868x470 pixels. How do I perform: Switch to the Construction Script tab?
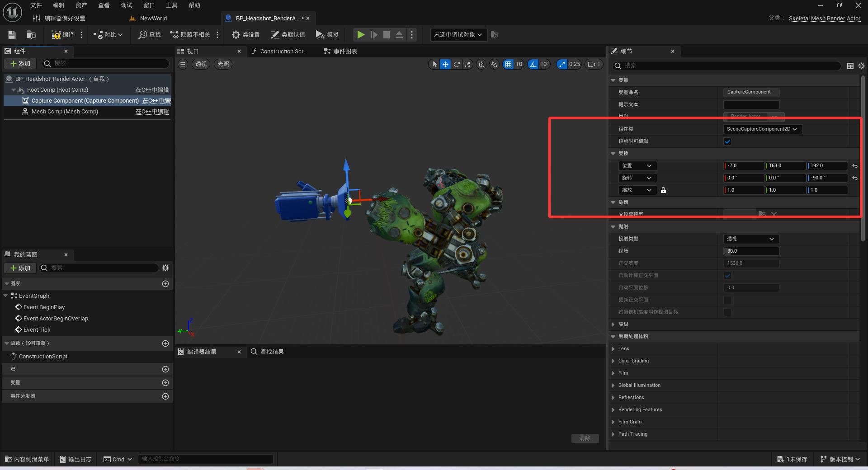tap(280, 52)
